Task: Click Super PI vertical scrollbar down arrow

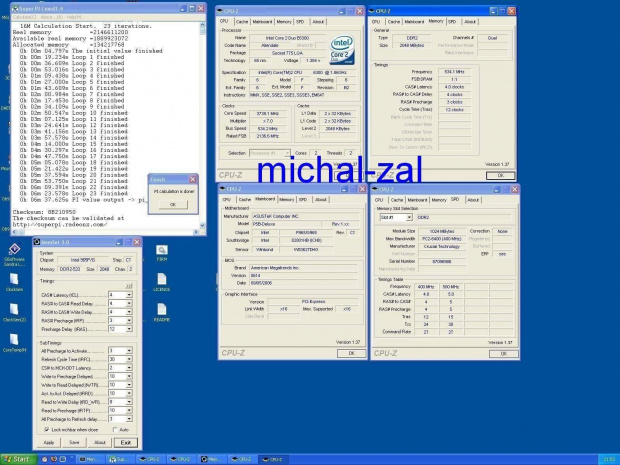Action: coord(202,225)
